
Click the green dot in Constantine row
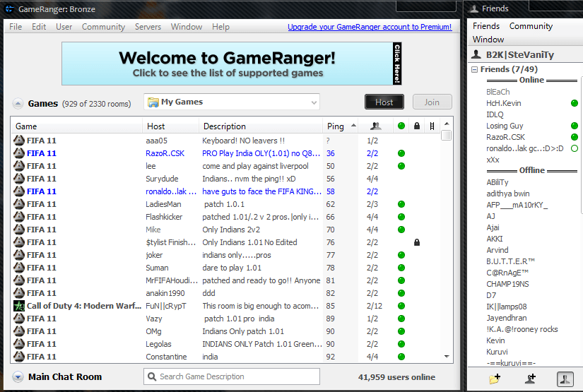pos(401,357)
